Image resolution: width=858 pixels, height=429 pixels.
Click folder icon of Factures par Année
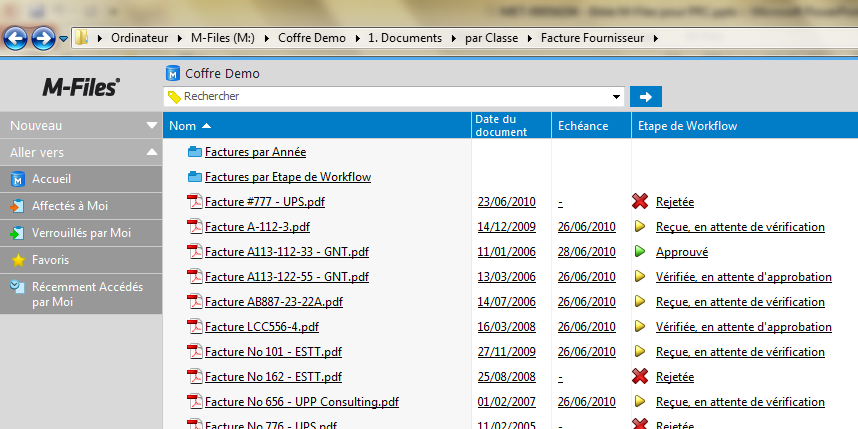click(195, 152)
